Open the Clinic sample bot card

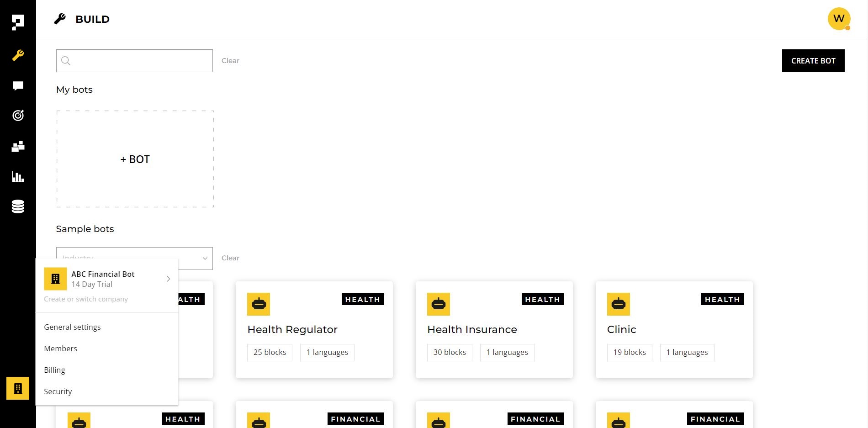(674, 330)
